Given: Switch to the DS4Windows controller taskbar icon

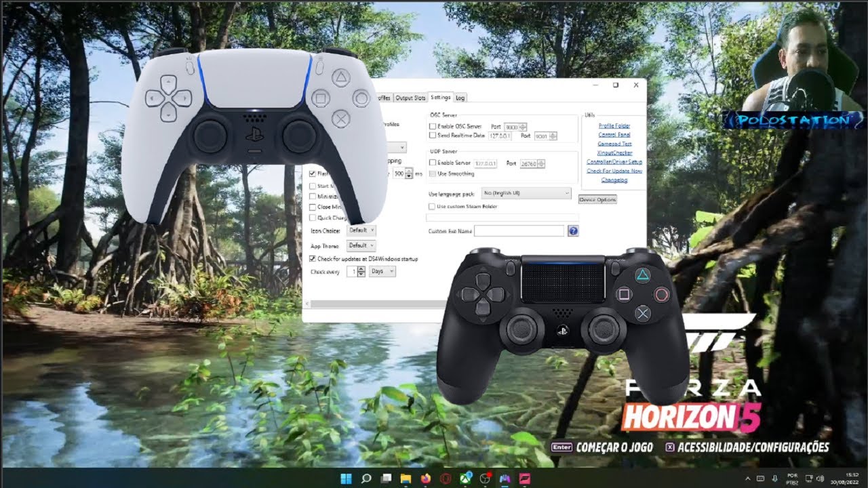Looking at the screenshot, I should click(x=505, y=479).
